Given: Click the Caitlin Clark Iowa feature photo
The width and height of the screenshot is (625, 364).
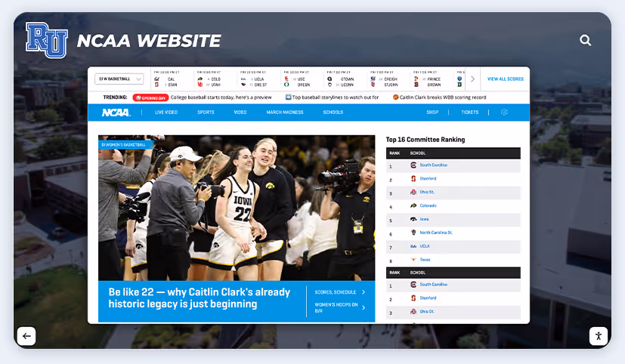Looking at the screenshot, I should (x=237, y=208).
